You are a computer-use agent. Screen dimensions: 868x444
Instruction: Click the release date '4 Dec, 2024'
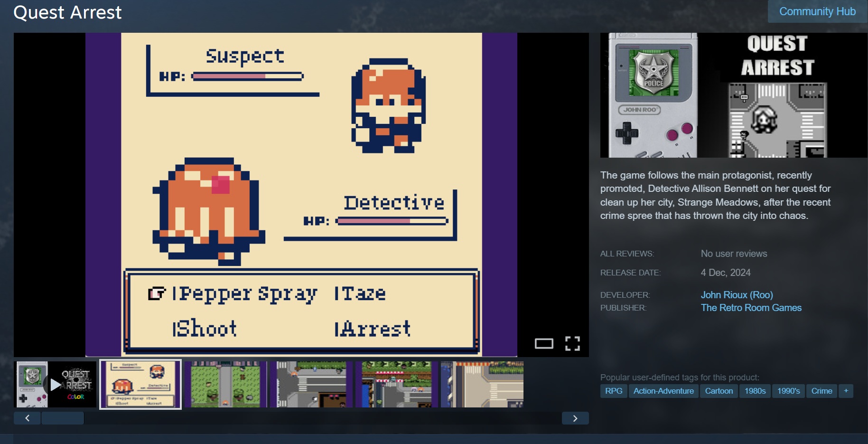tap(726, 273)
